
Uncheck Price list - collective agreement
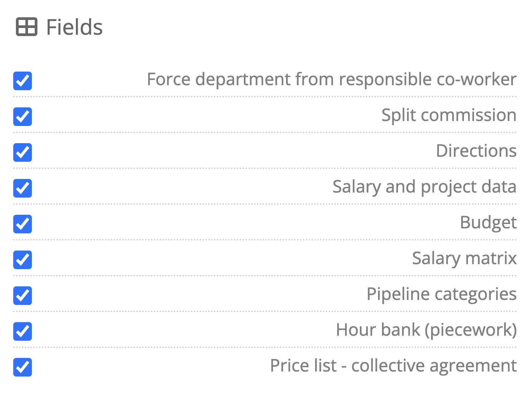coord(23,367)
